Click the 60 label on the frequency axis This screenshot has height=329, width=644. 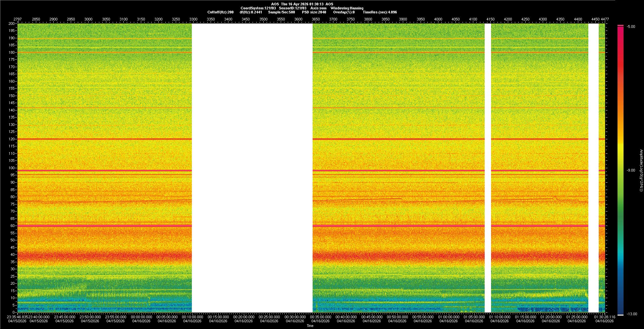coord(12,226)
